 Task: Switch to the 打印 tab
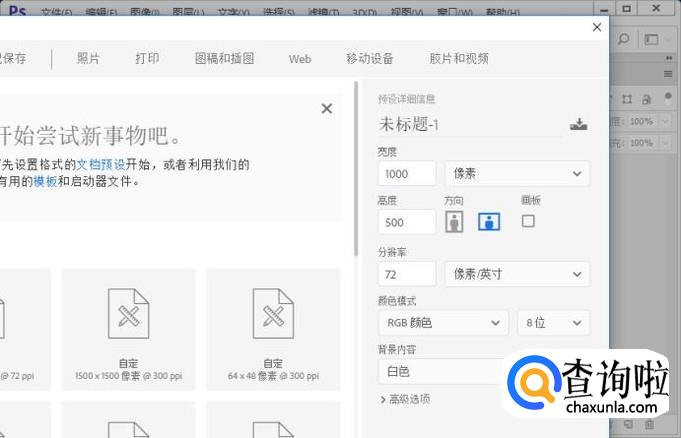click(147, 58)
